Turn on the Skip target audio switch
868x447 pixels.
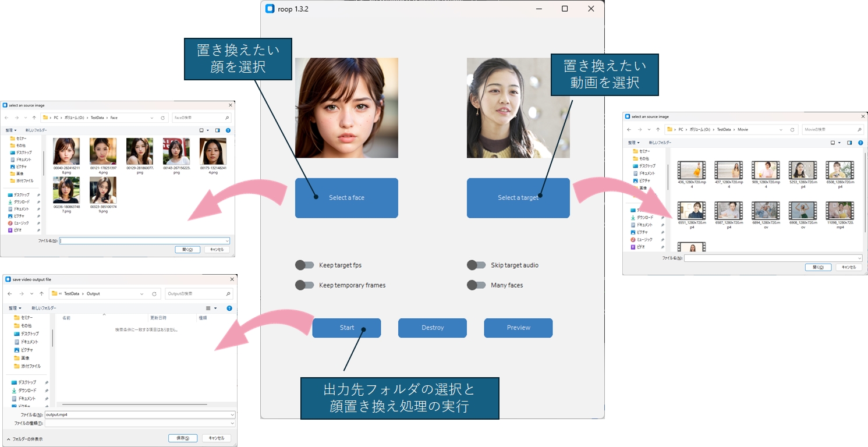476,265
